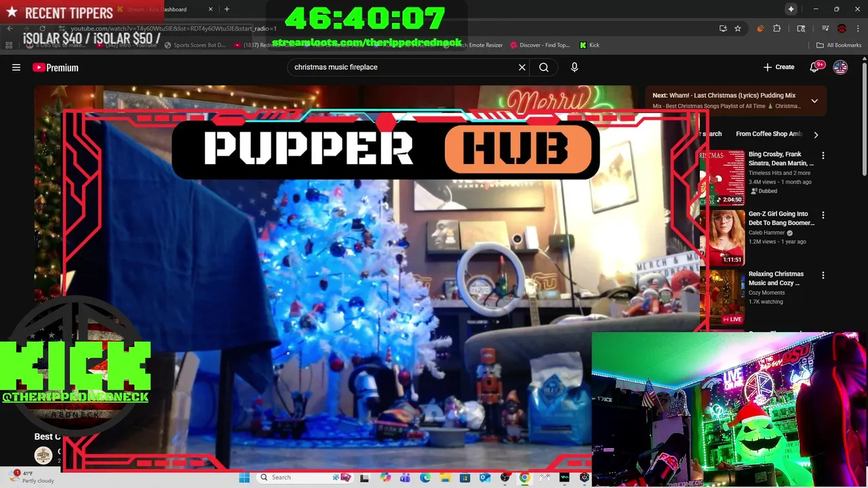
Task: Open more options for Relaxing Christmas Music video
Action: pyautogui.click(x=823, y=275)
